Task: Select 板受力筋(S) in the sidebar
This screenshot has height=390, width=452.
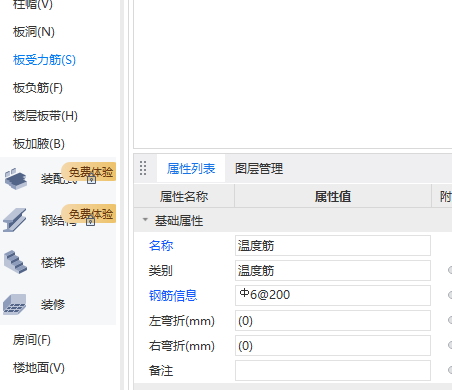Action: click(44, 60)
